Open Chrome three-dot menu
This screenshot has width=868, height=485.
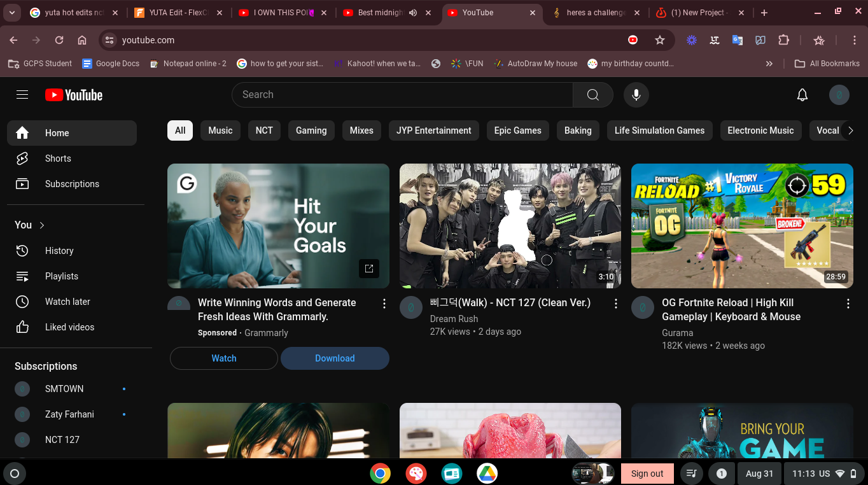pos(855,40)
